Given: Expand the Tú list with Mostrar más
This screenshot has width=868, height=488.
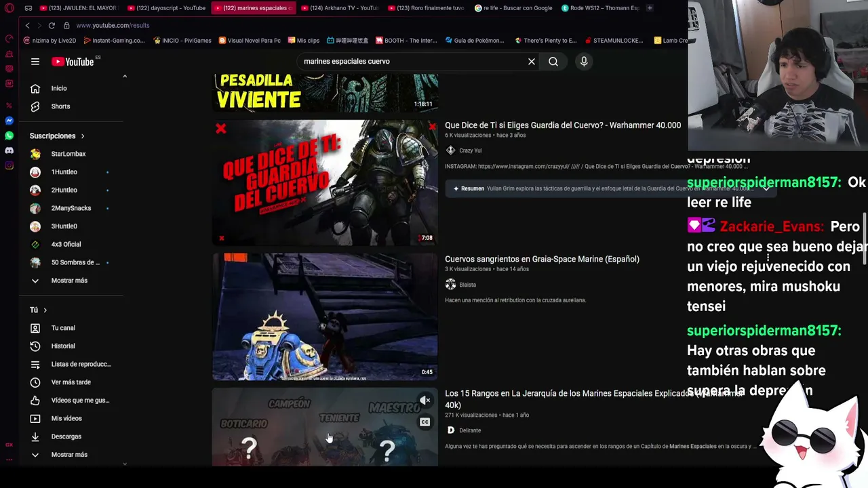Looking at the screenshot, I should pos(71,455).
